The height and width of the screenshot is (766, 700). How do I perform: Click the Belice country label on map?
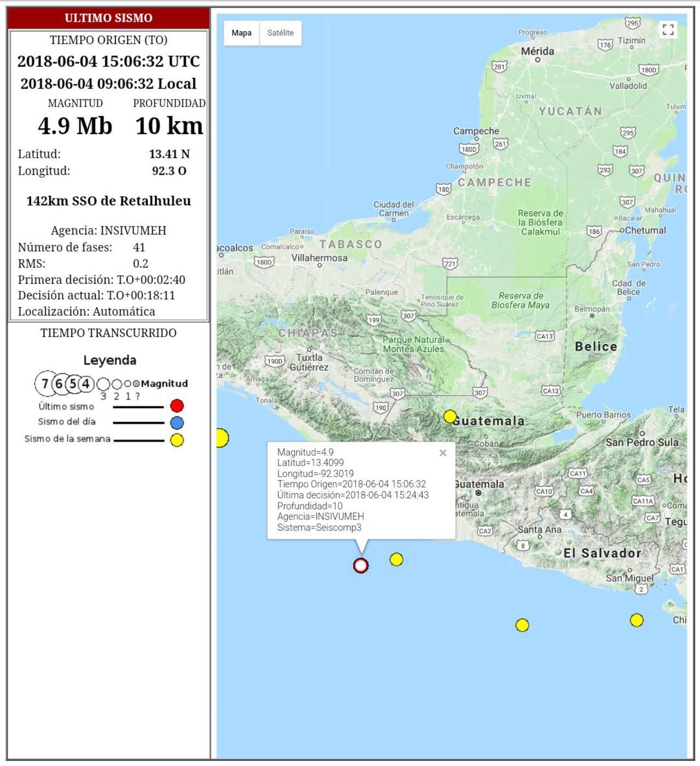coord(596,347)
